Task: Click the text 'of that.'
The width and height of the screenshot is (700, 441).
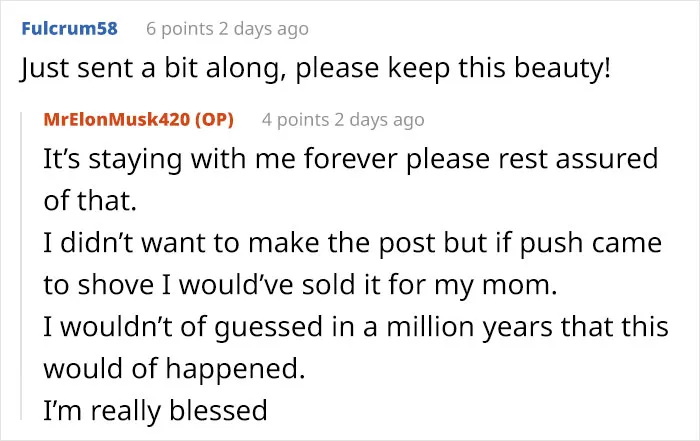Action: pyautogui.click(x=90, y=201)
